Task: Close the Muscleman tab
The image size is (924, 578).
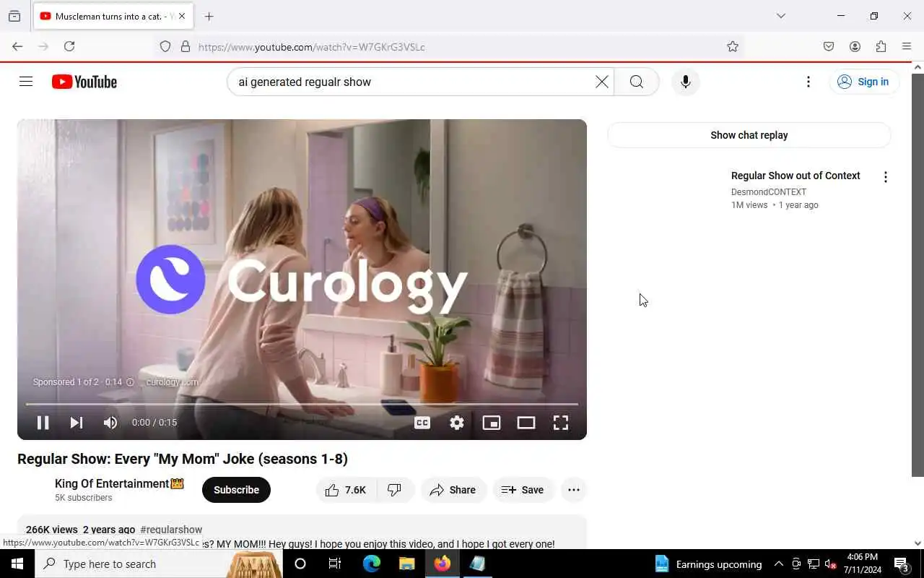Action: point(182,16)
